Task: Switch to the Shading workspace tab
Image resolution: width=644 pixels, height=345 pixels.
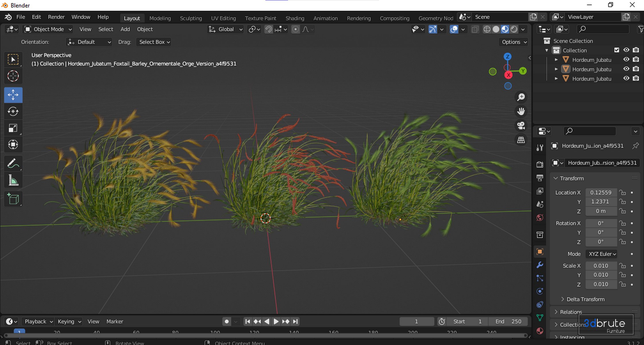Action: pyautogui.click(x=295, y=18)
